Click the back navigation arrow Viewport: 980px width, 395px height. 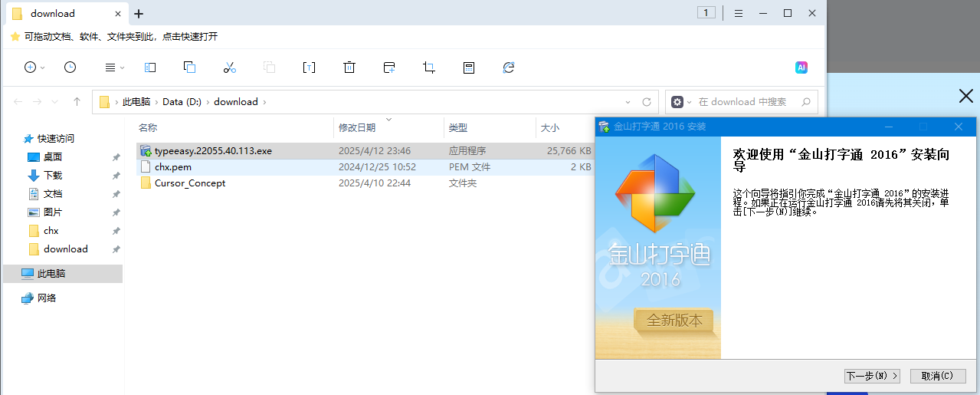[18, 101]
